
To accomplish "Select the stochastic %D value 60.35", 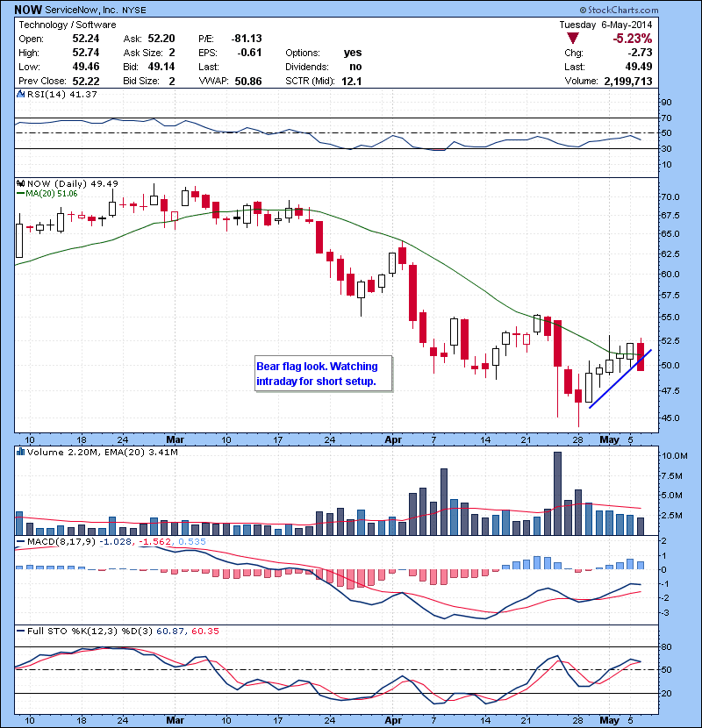I will click(204, 631).
